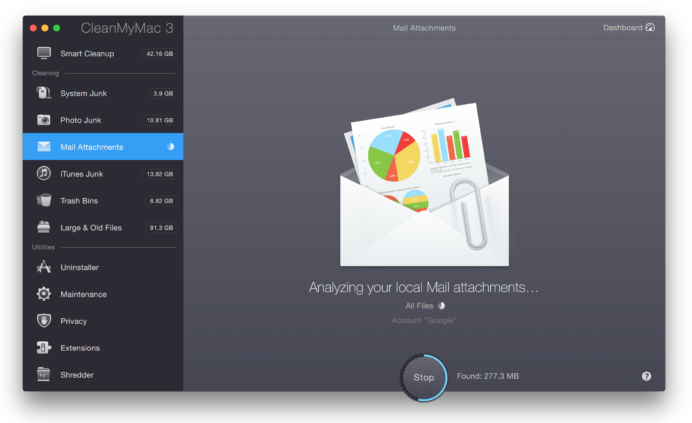This screenshot has width=692, height=423.
Task: Open the Extensions utility
Action: (103, 348)
